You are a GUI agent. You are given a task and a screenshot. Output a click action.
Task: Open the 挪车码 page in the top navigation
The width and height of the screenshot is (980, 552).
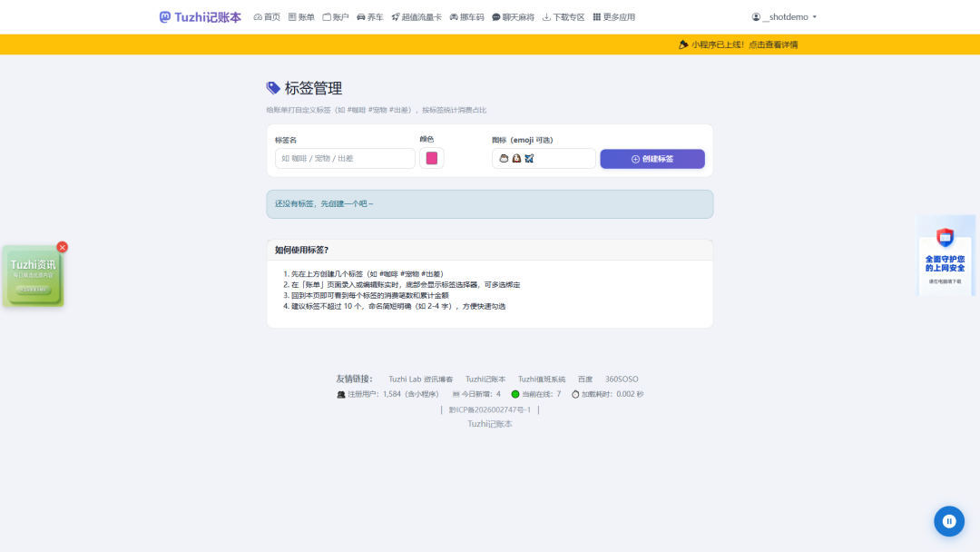[467, 17]
